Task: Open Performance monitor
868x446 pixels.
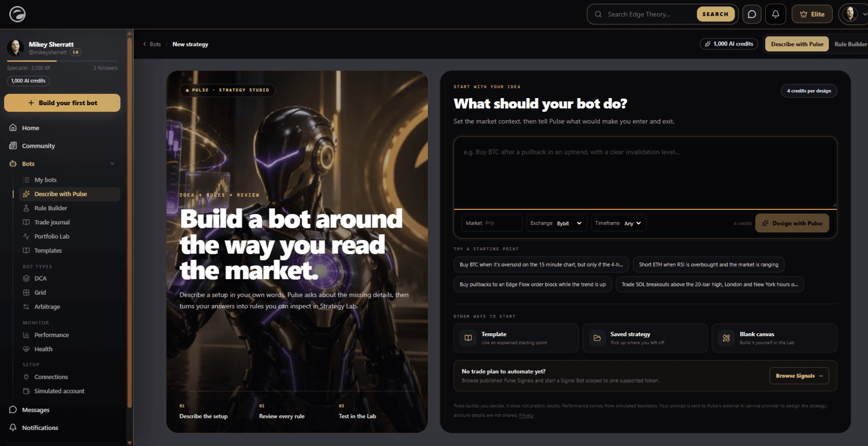Action: pos(52,335)
